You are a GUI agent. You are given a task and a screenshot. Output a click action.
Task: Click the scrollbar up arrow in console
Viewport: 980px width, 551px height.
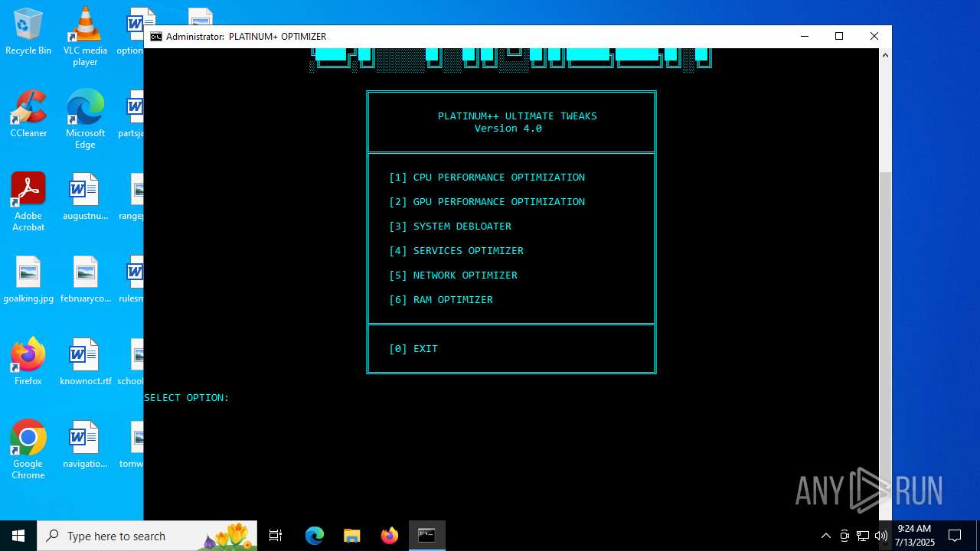point(885,55)
